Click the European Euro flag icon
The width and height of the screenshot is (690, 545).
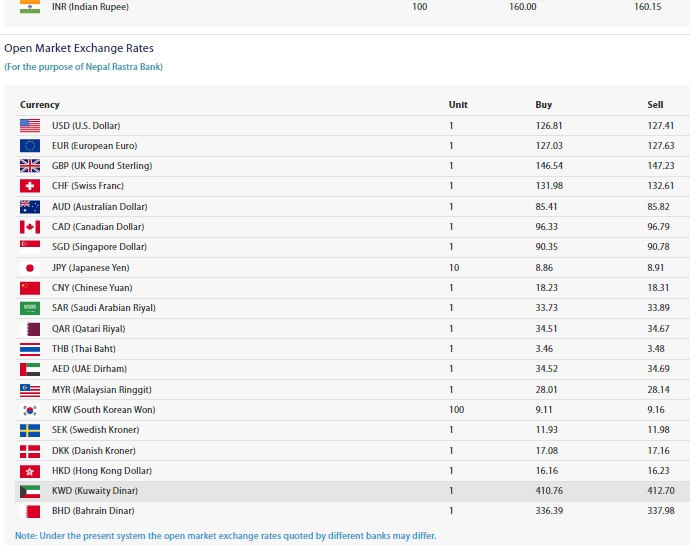[x=30, y=146]
